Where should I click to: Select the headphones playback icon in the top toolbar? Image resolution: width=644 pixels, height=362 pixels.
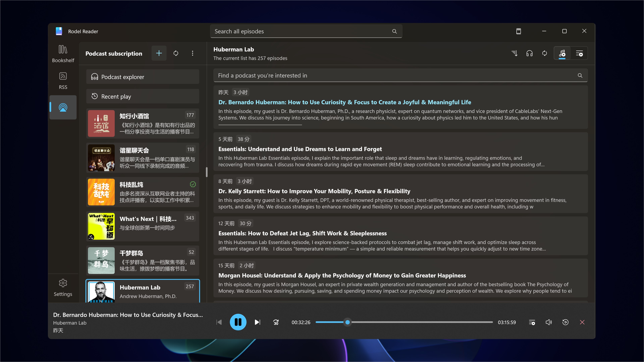[x=529, y=53]
